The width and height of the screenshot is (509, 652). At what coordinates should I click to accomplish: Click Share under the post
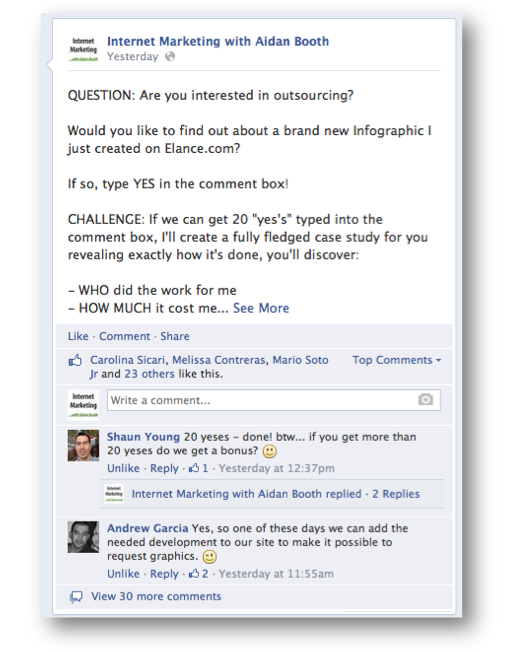tap(175, 336)
